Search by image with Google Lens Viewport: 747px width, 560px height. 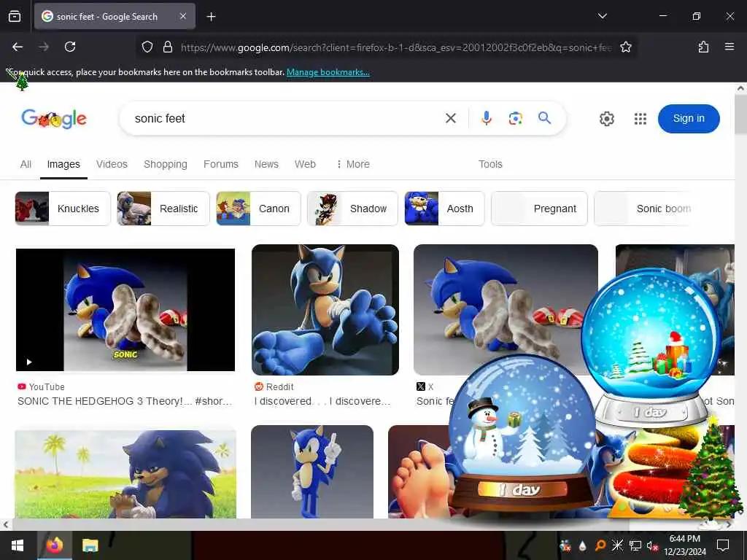coord(515,118)
